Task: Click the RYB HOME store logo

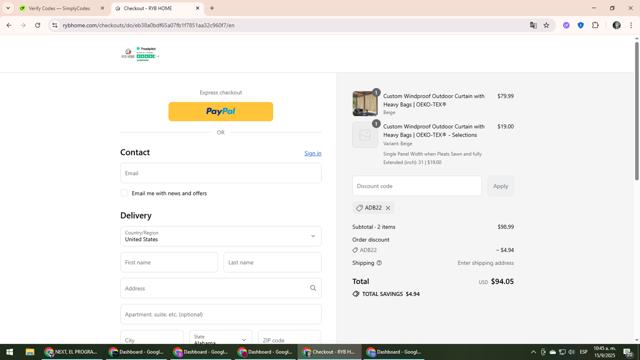Action: tap(128, 53)
